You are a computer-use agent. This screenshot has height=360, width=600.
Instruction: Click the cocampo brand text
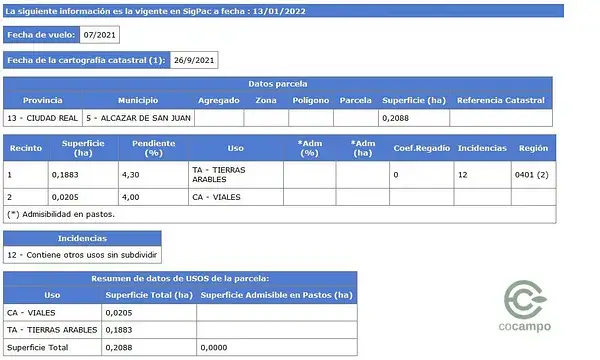pos(525,326)
